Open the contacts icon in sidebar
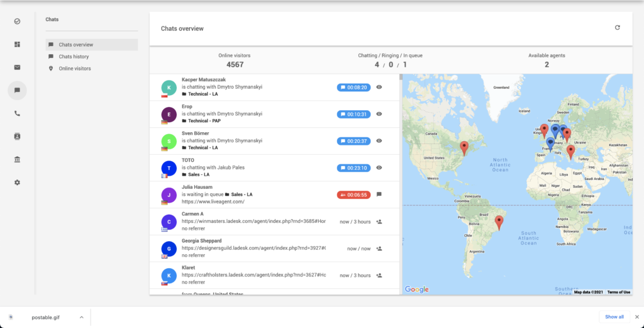Image resolution: width=644 pixels, height=328 pixels. coord(17,136)
